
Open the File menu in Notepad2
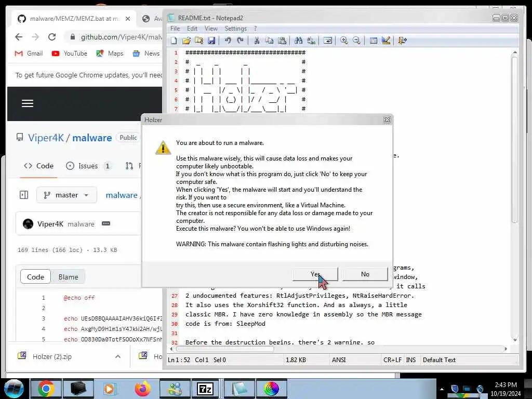(175, 29)
